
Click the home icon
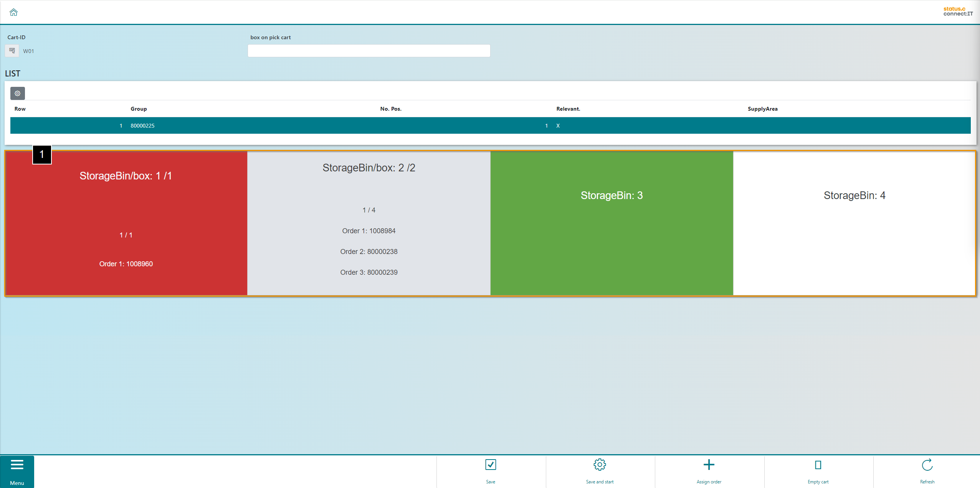(x=13, y=12)
